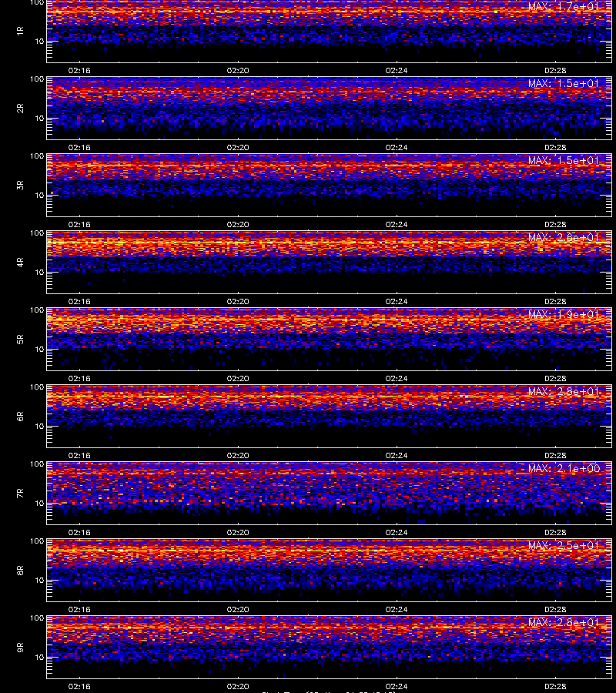Click the 02:24 time label of 4R panel

(x=397, y=301)
